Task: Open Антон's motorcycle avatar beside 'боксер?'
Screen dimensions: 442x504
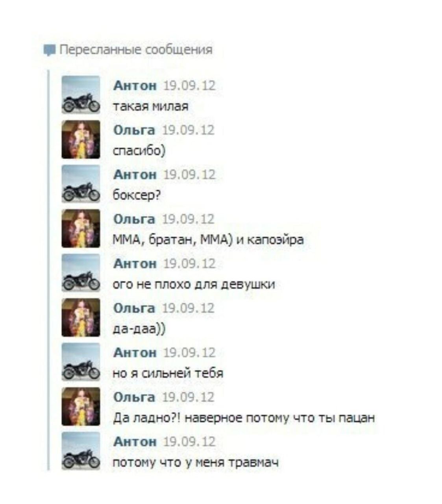Action: click(x=81, y=184)
